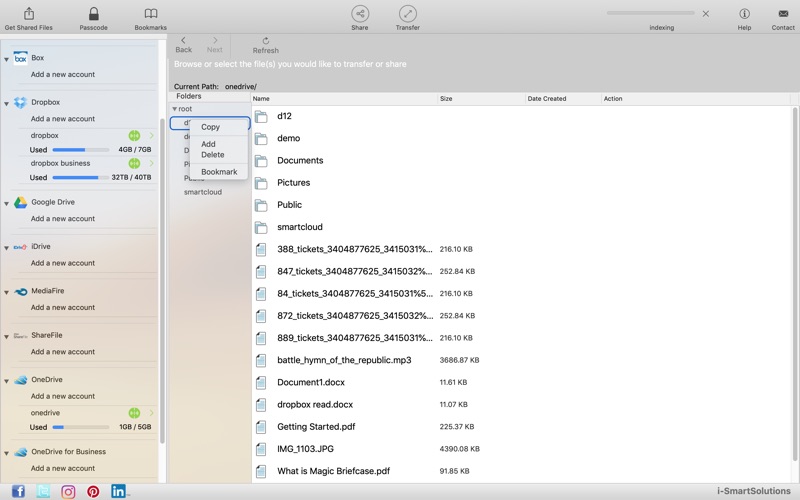The image size is (800, 500).
Task: Add a new account under Box
Action: pos(62,75)
